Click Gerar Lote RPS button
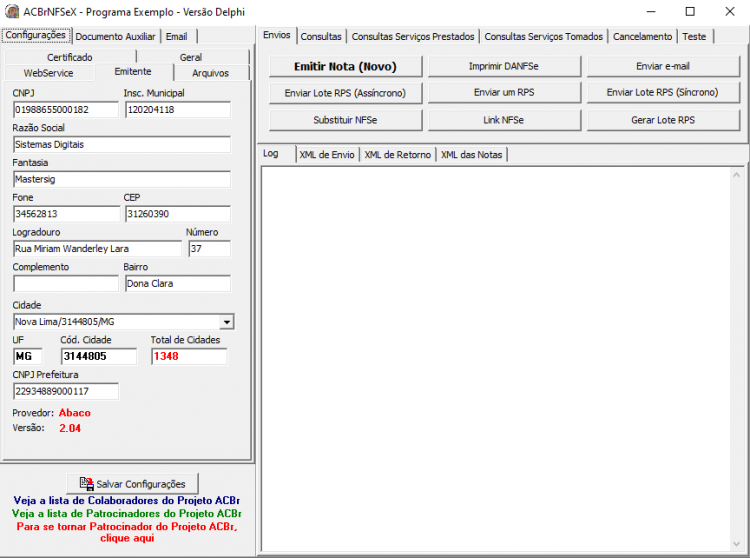Image resolution: width=750 pixels, height=558 pixels. click(663, 120)
